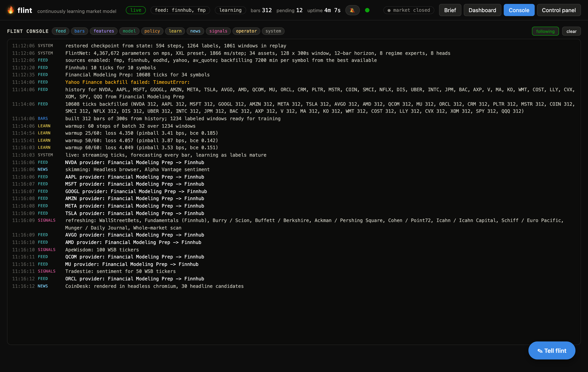
Task: Toggle the following auto-scroll button
Action: point(545,31)
